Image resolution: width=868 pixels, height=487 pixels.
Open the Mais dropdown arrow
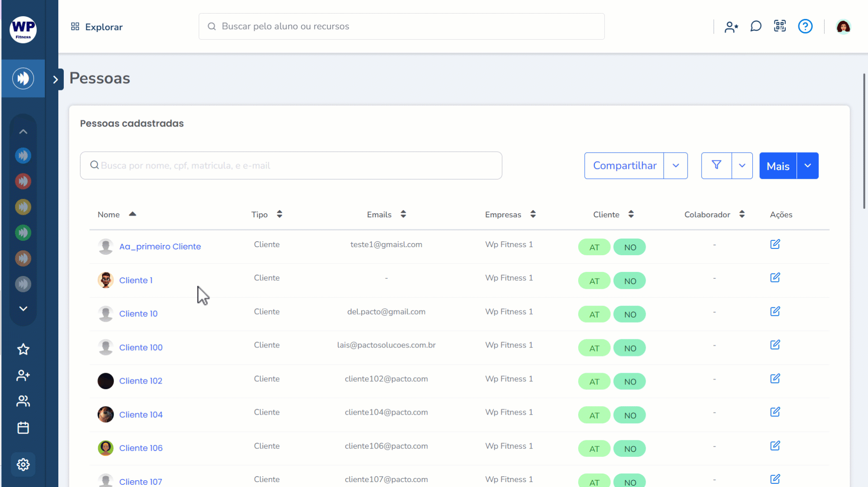click(x=807, y=165)
